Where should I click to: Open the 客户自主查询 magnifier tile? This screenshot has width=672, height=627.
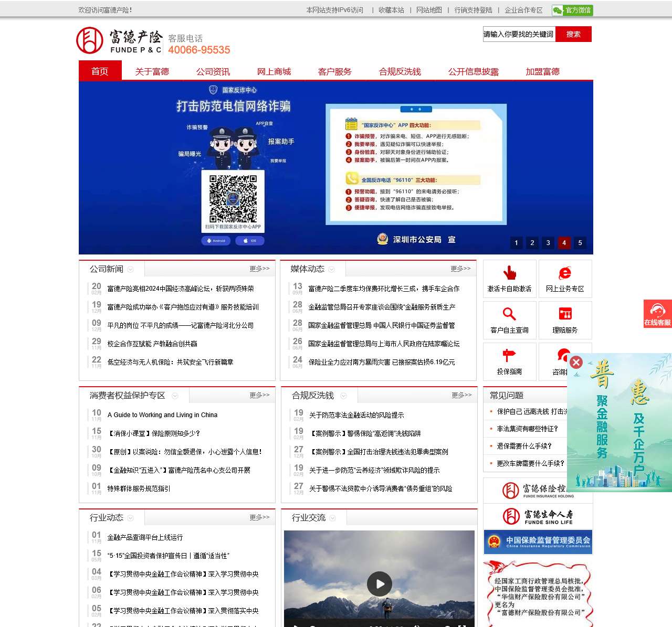510,320
